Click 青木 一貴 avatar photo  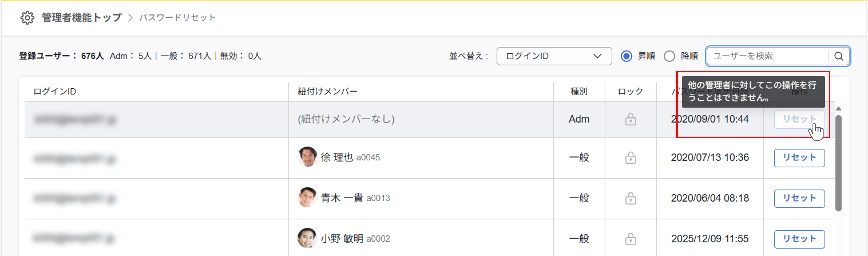(307, 197)
